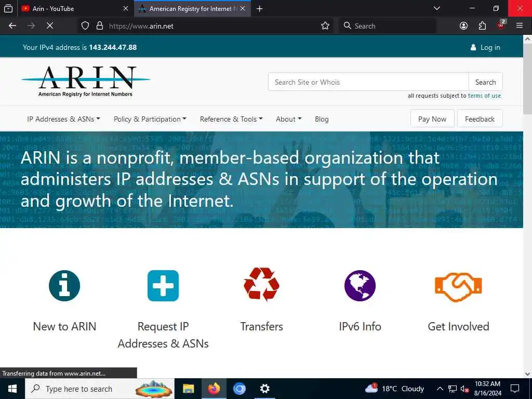532x399 pixels.
Task: Open the Extensions puzzle icon
Action: 482,26
